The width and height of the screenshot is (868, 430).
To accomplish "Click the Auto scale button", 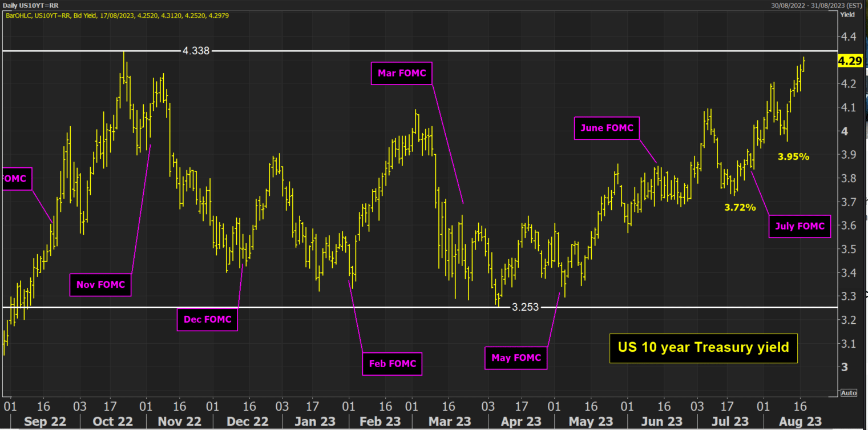I will tap(848, 393).
